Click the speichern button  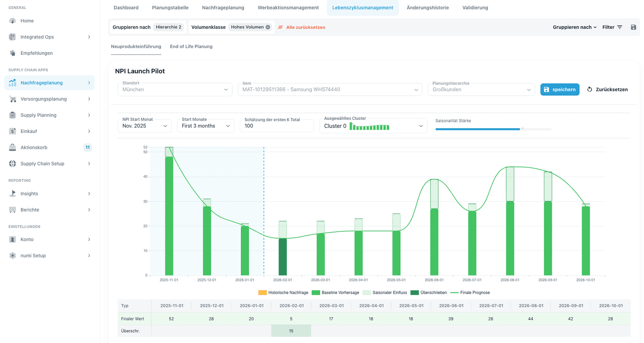559,89
